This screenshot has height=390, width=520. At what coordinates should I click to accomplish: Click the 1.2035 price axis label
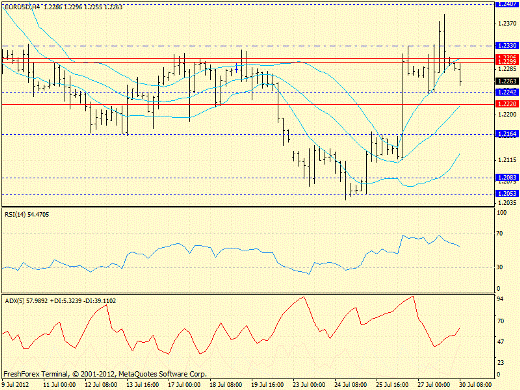(x=507, y=203)
